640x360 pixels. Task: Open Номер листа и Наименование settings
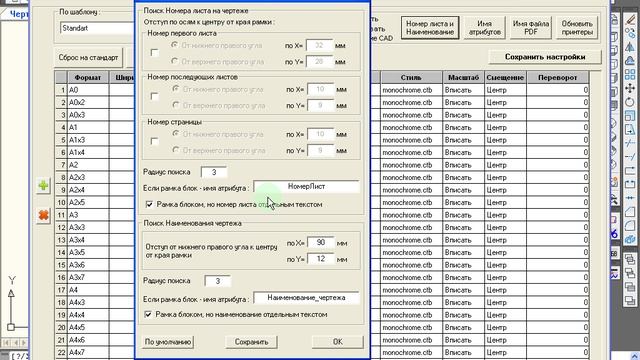tap(430, 28)
